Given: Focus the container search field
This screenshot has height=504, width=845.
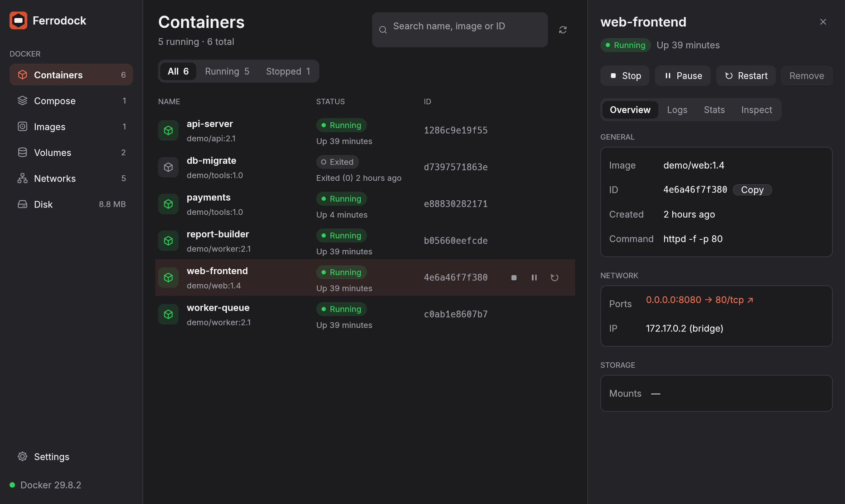Looking at the screenshot, I should point(460,30).
